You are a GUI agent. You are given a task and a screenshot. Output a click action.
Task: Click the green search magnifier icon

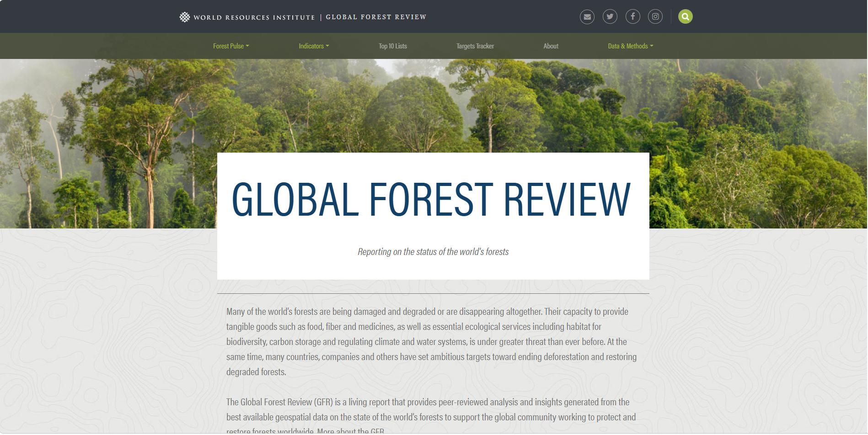[685, 17]
